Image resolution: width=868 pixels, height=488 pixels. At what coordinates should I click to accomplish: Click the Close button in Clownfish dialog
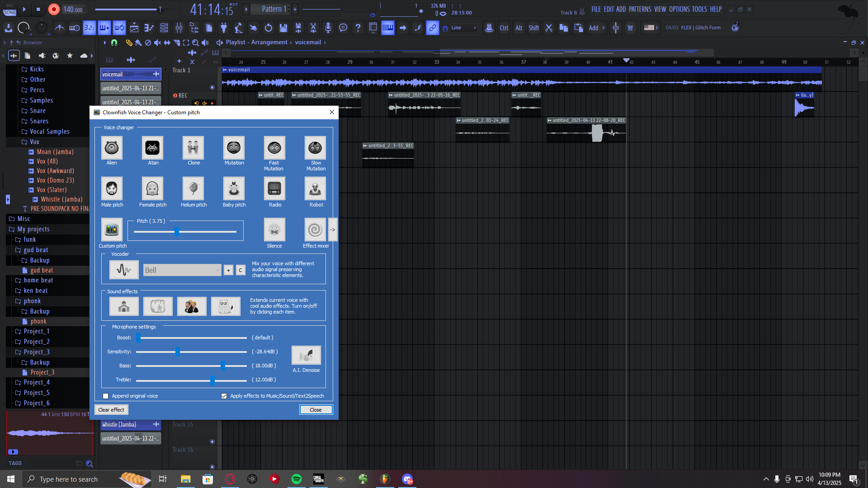316,410
